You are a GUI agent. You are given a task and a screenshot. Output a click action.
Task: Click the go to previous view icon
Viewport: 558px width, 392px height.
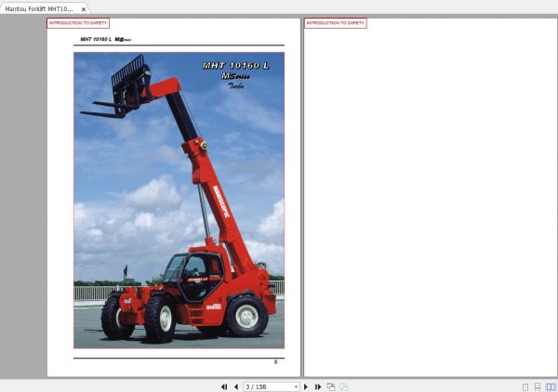coord(331,386)
